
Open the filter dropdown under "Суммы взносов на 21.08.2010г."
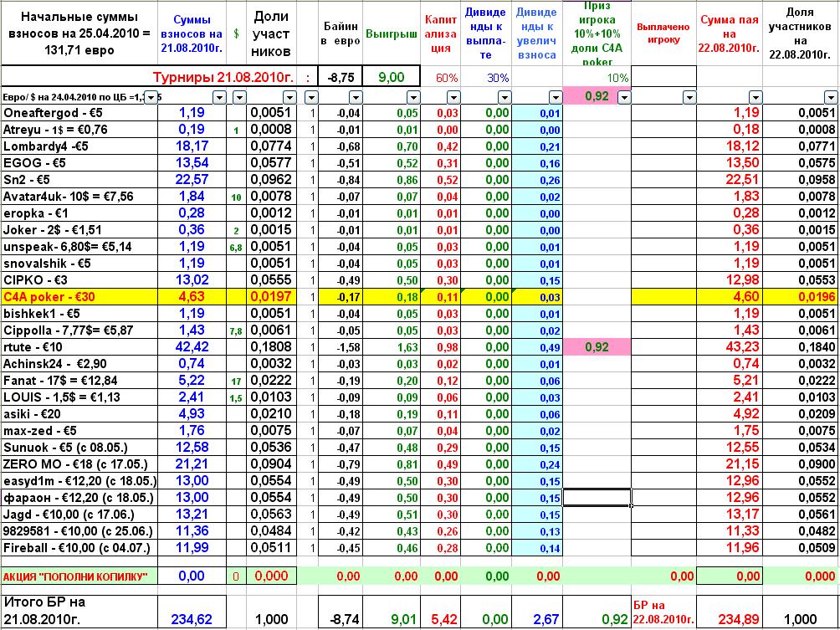pyautogui.click(x=219, y=98)
